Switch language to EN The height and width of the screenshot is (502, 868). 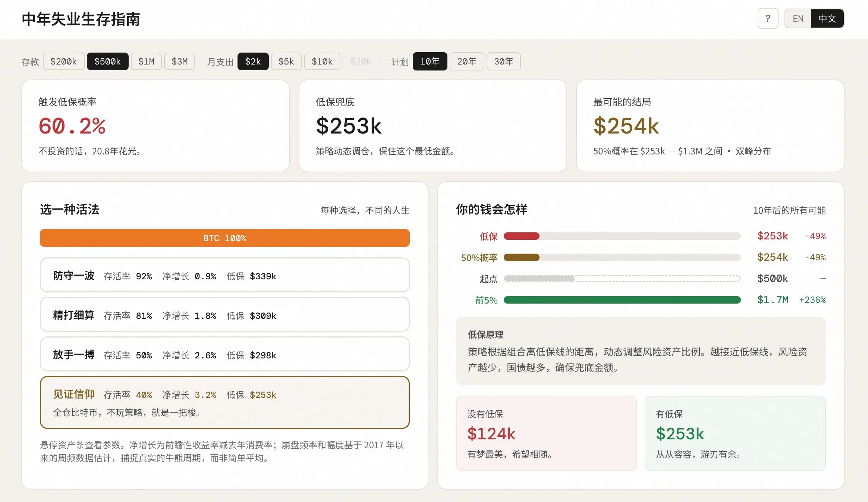pos(798,19)
